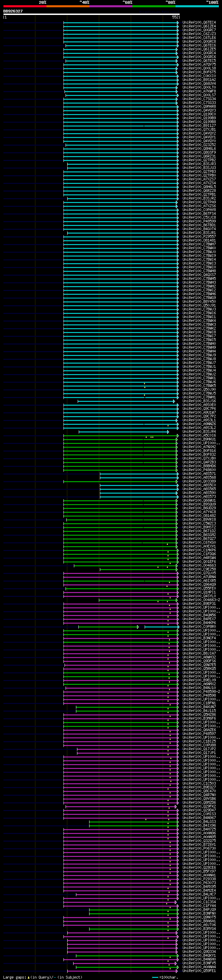Select the UniRef100_A7KWF8 label

199,91
